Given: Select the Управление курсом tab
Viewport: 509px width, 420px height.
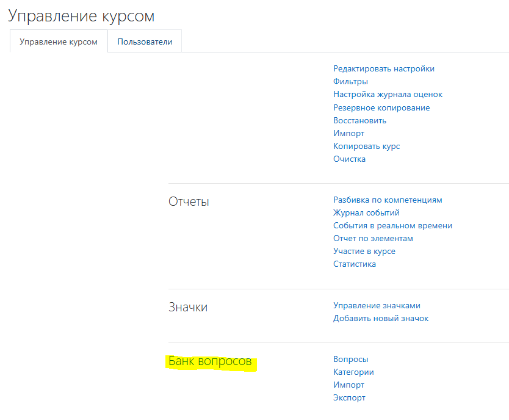Looking at the screenshot, I should point(59,42).
